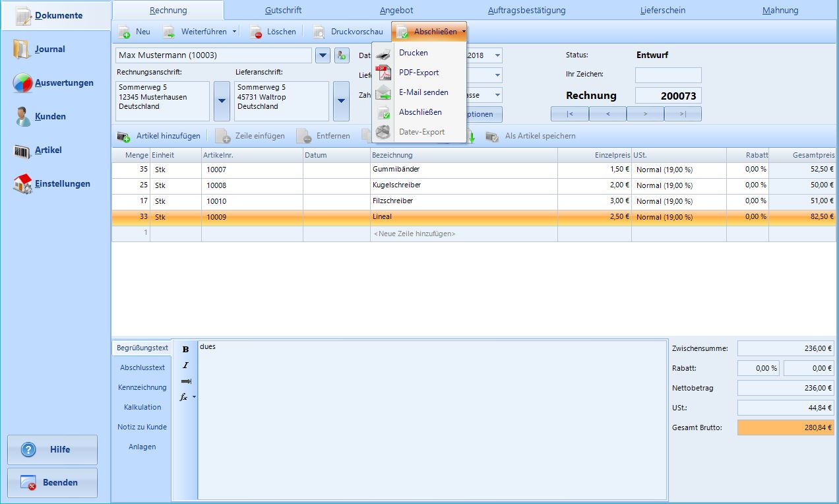This screenshot has width=839, height=504.
Task: Click the Drucken printer icon
Action: point(383,53)
